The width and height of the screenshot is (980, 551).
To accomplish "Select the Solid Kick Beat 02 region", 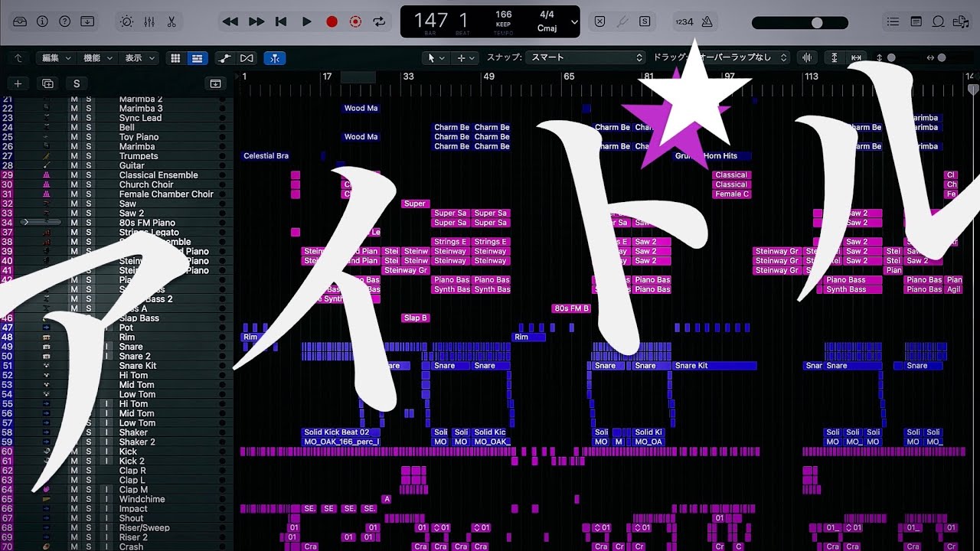I will coord(340,432).
